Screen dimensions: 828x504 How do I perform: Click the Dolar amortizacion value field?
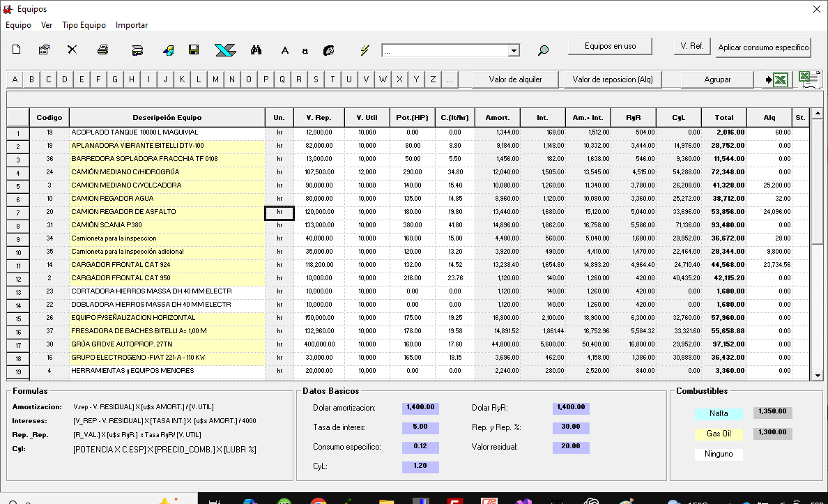coord(420,407)
